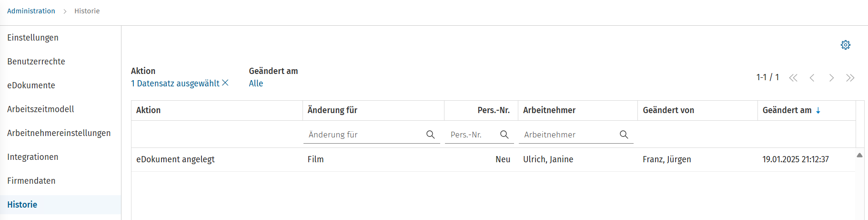Select eDokumente in the sidebar

tap(31, 85)
